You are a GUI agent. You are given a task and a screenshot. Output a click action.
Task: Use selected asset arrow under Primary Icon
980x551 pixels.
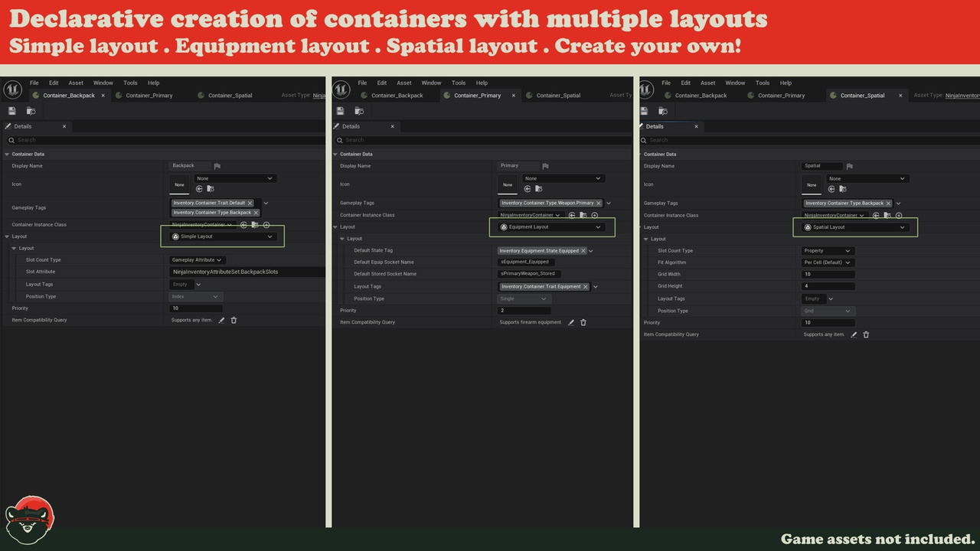tap(528, 188)
